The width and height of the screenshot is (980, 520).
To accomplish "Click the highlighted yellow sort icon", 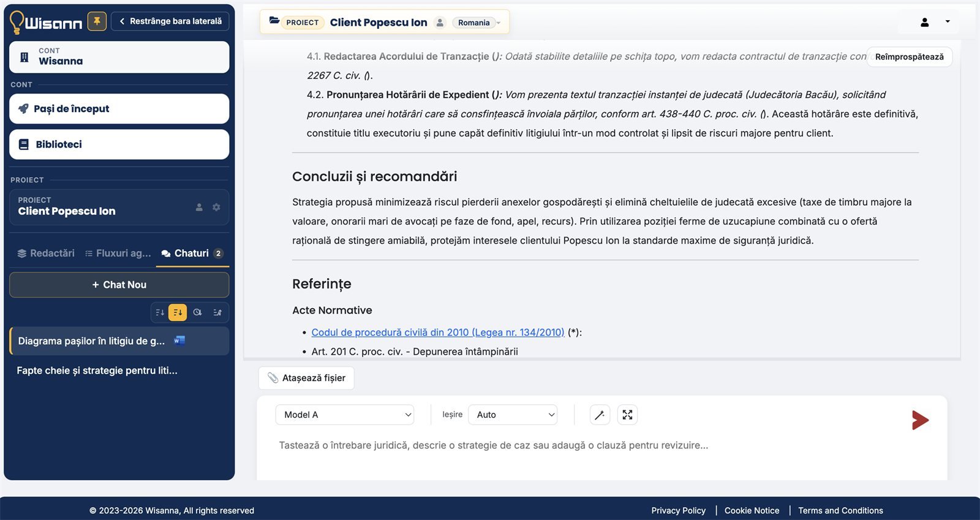I will pyautogui.click(x=178, y=312).
